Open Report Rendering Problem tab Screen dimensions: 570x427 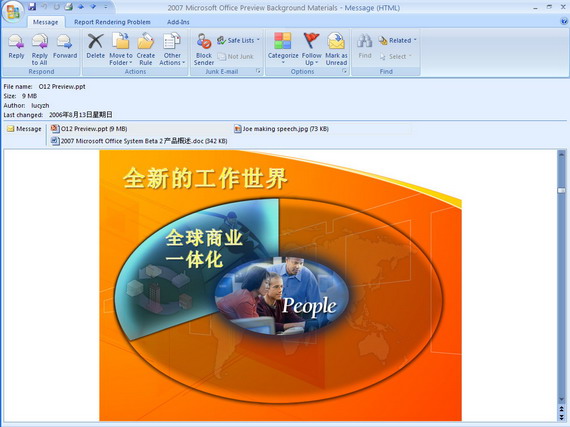112,22
